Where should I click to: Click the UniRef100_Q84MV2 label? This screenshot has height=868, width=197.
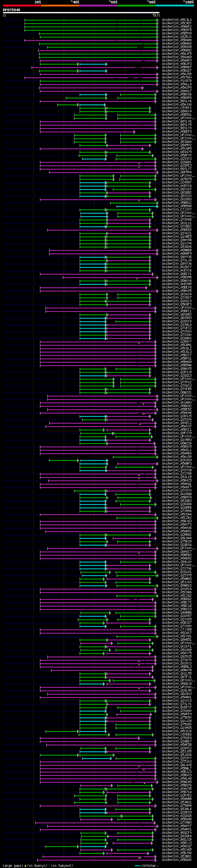[x=177, y=145]
